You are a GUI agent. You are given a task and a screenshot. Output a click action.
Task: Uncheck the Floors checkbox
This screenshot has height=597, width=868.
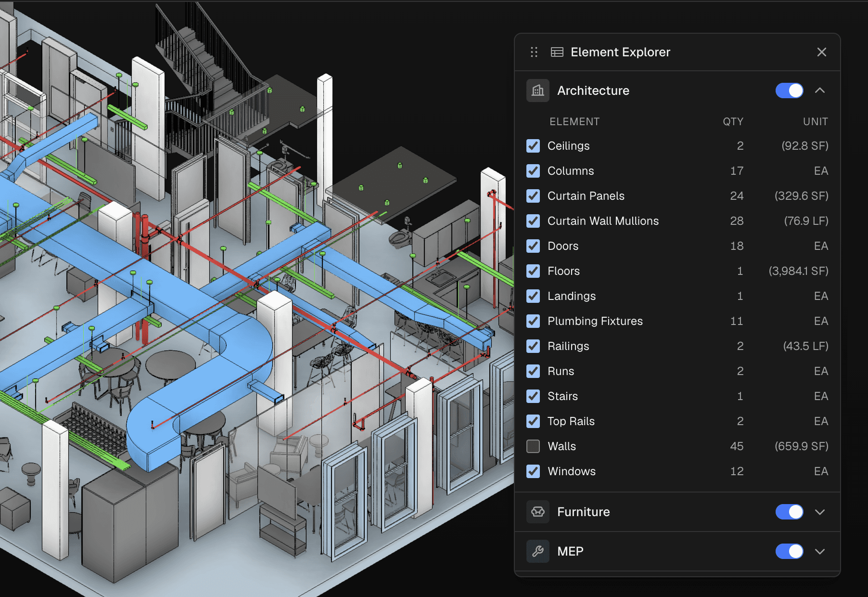tap(533, 271)
